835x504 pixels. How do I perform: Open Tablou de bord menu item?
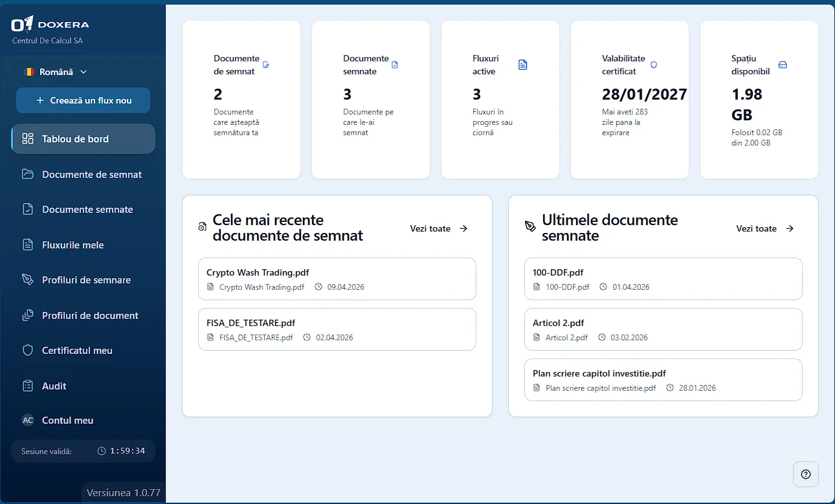(x=83, y=138)
